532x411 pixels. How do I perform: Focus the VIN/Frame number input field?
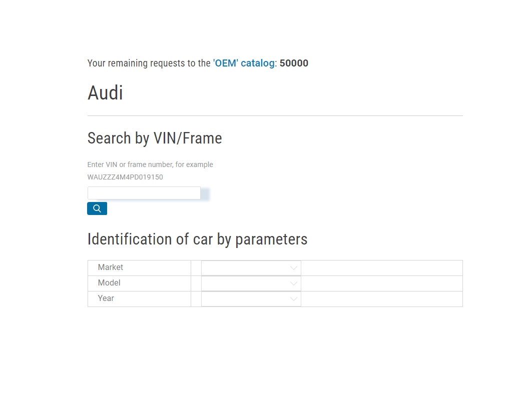pyautogui.click(x=144, y=193)
